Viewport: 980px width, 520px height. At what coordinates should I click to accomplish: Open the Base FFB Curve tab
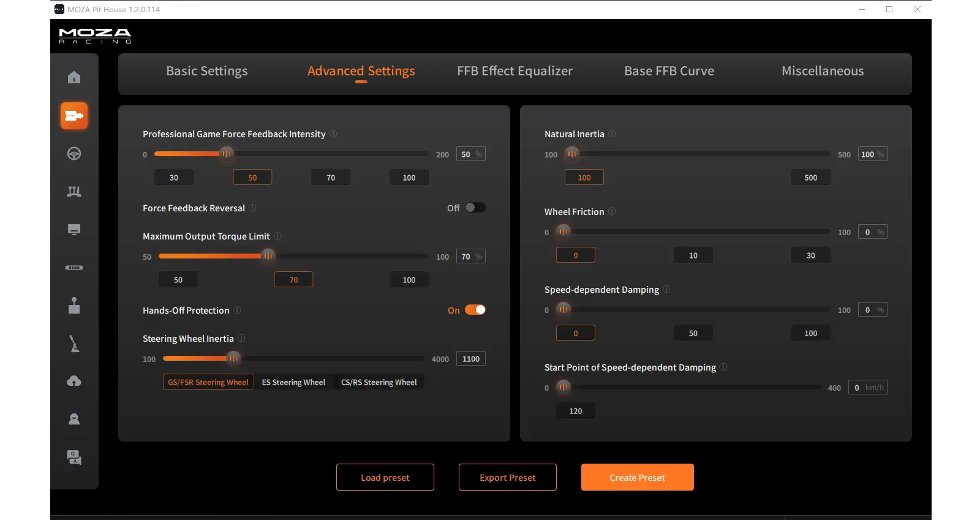[669, 71]
